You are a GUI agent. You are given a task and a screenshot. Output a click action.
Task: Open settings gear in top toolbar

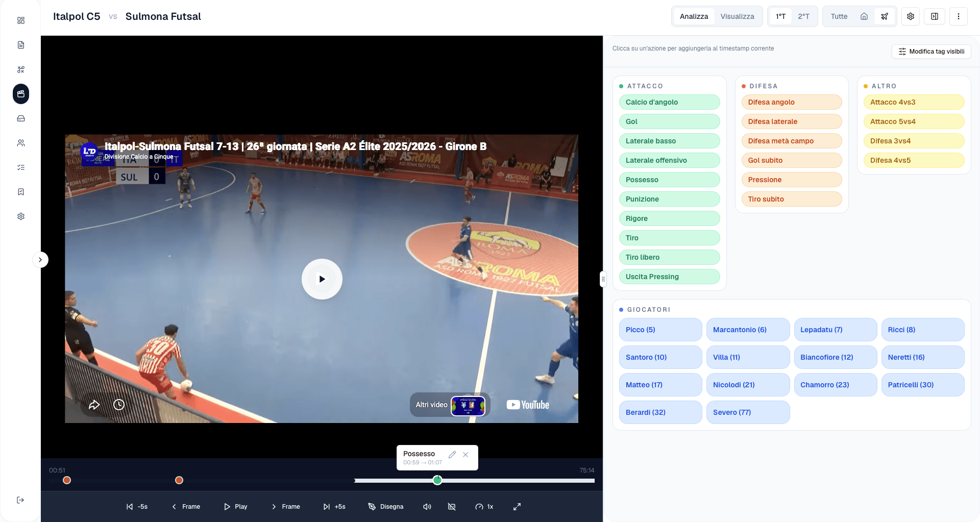(911, 16)
